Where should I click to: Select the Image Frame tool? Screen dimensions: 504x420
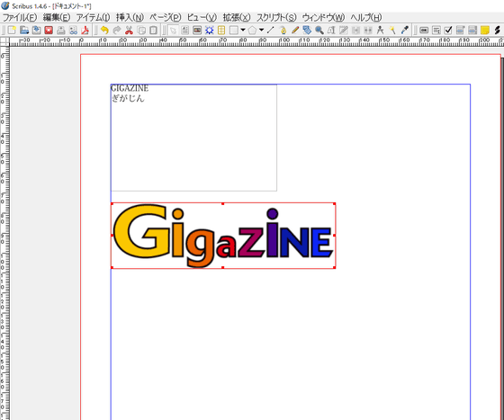[197, 31]
